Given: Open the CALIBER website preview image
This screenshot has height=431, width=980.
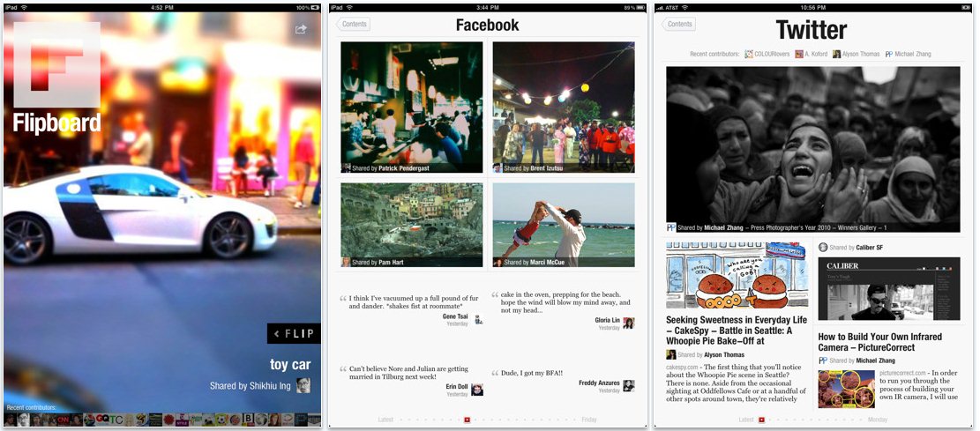Looking at the screenshot, I should [889, 288].
